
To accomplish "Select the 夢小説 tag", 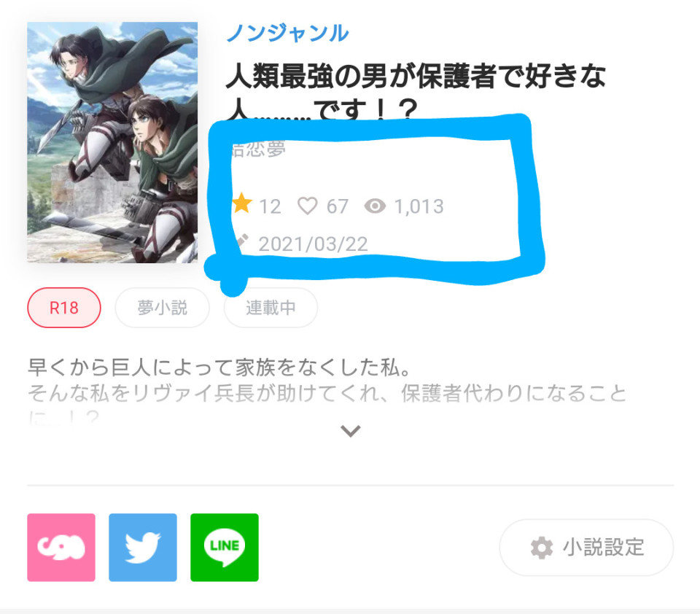I will point(162,308).
